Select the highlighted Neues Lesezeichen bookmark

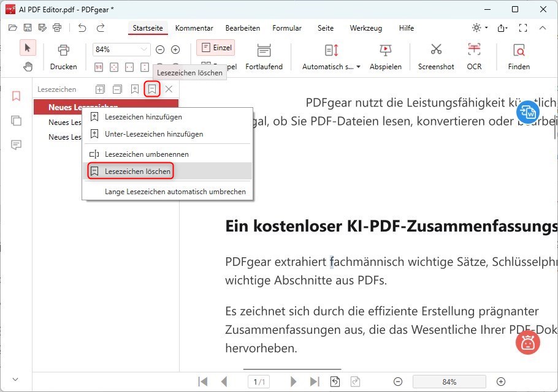click(x=105, y=107)
